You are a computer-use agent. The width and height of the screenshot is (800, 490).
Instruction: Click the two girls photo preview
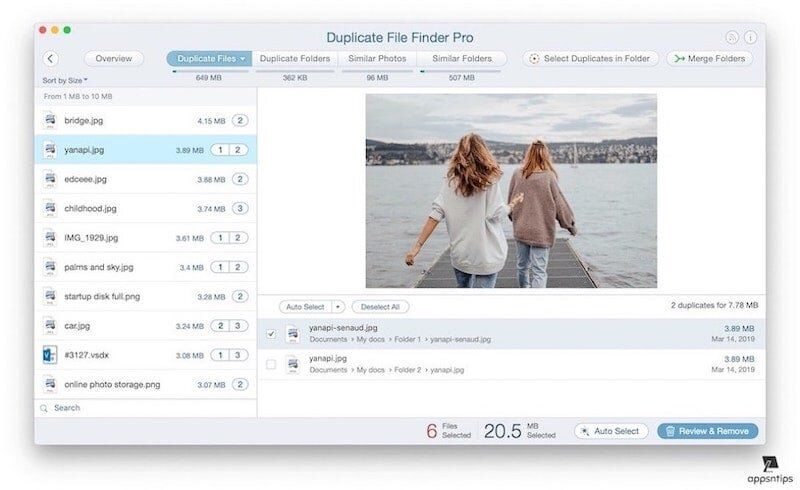tap(511, 191)
